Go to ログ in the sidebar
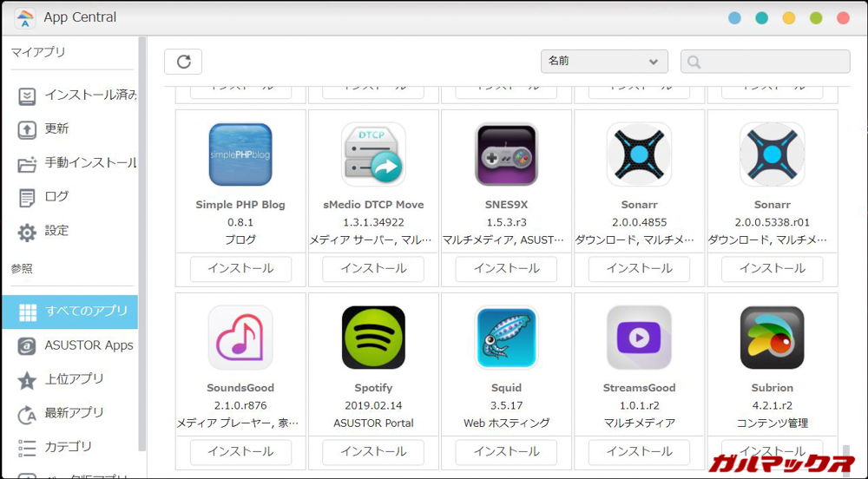Viewport: 868px width, 479px height. [56, 197]
